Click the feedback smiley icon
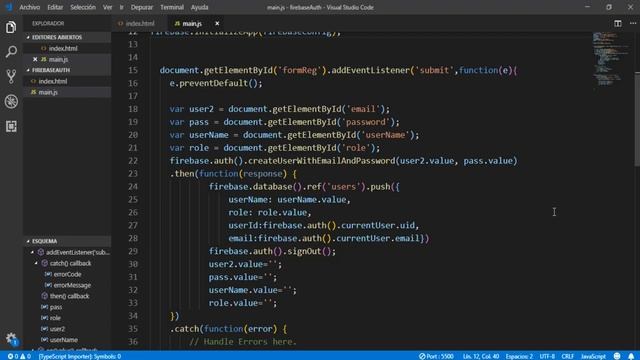 pyautogui.click(x=617, y=356)
